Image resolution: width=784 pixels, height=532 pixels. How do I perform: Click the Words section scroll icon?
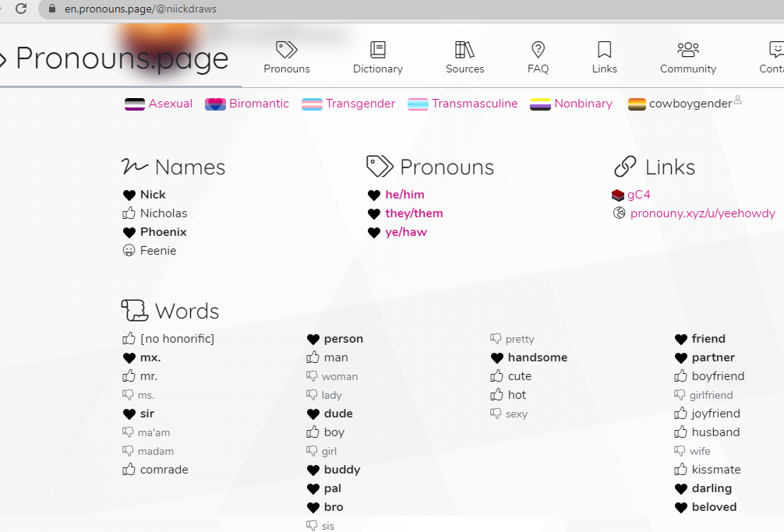135,310
